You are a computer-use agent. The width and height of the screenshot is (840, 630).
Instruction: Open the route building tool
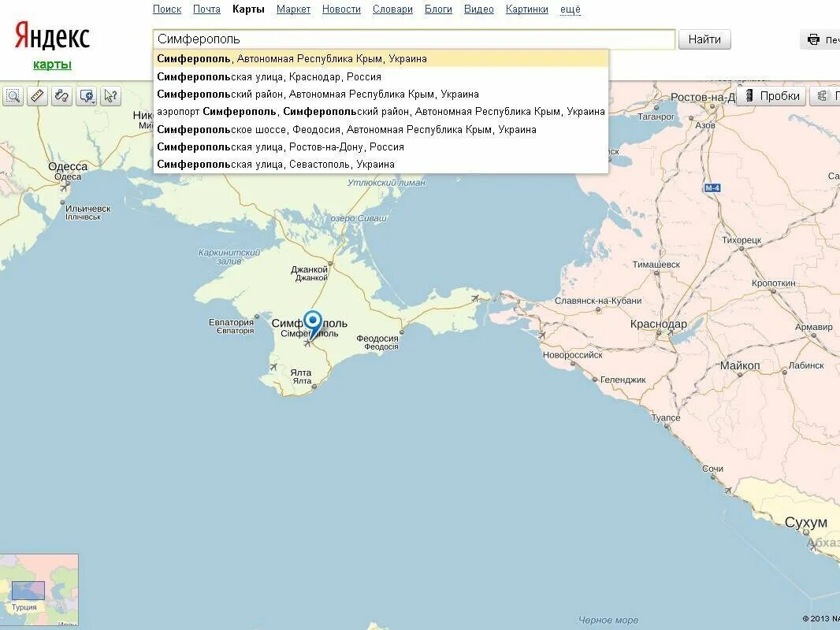(61, 96)
